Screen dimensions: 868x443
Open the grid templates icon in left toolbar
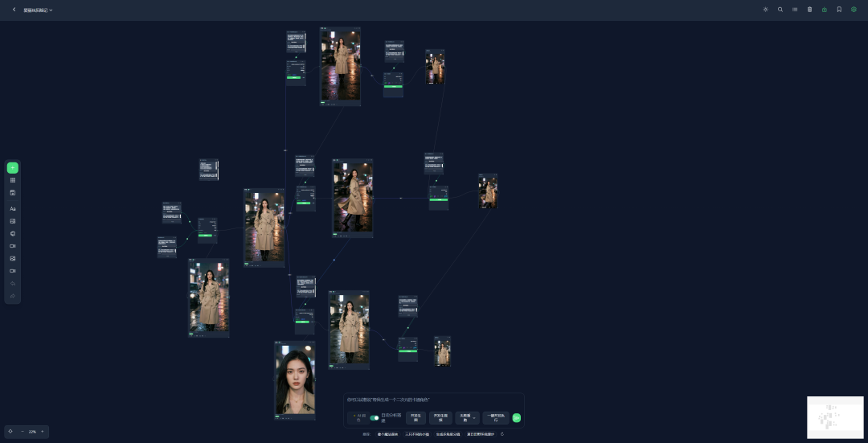point(13,181)
